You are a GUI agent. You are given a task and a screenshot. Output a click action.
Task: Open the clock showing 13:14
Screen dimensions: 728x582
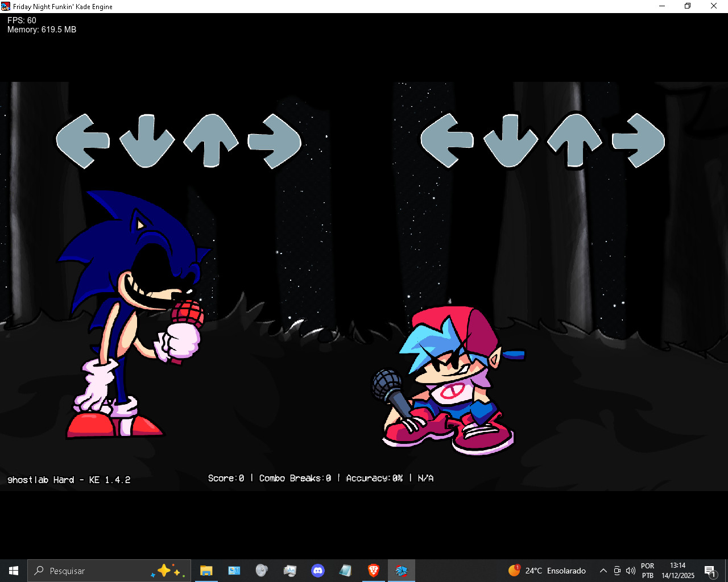[678, 571]
